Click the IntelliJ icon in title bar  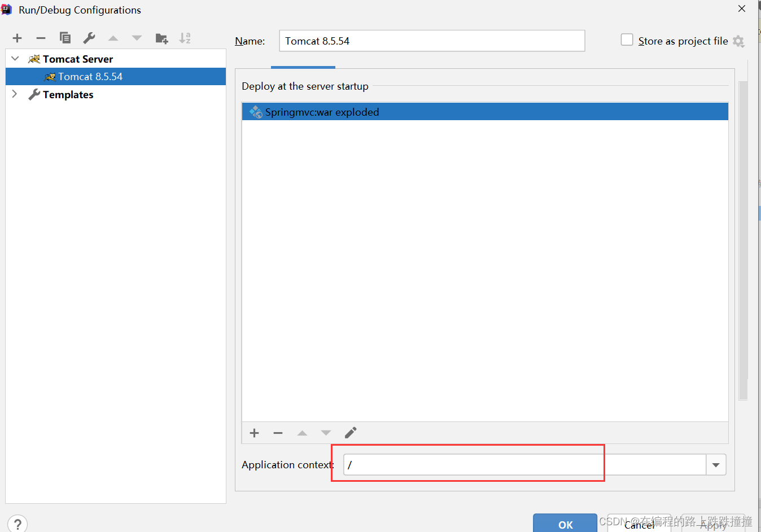[x=7, y=10]
